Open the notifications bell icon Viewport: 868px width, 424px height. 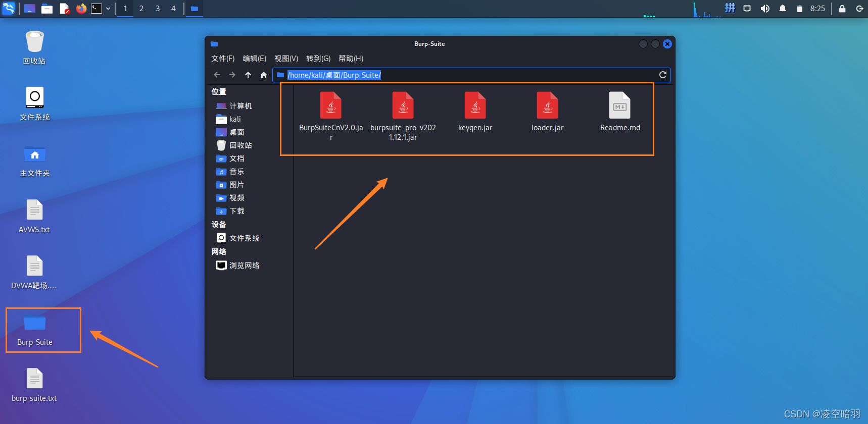click(783, 9)
